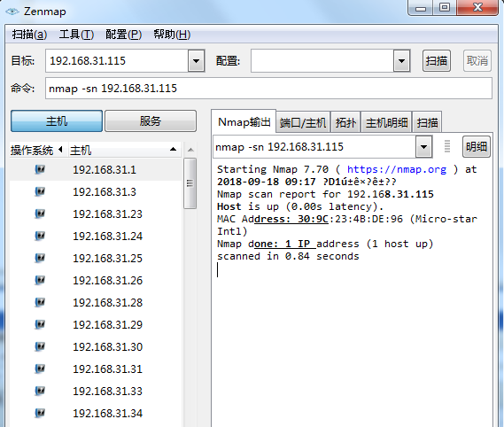Maximize the Zenmap window
This screenshot has height=427, width=504.
pos(445,7)
